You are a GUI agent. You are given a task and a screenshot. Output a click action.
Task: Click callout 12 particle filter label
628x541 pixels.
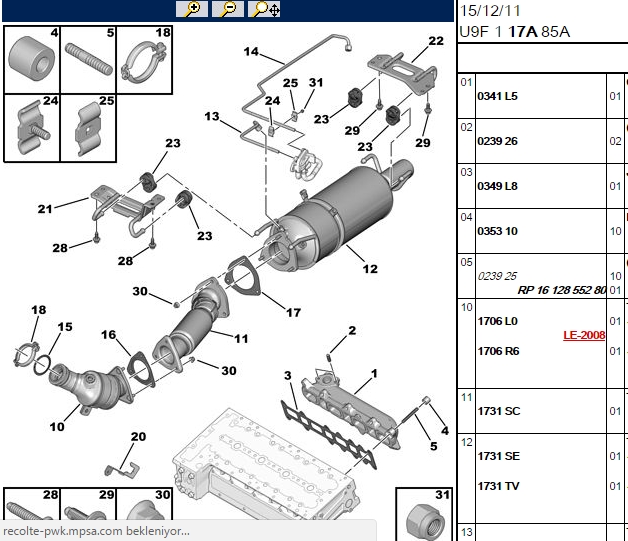click(x=370, y=269)
